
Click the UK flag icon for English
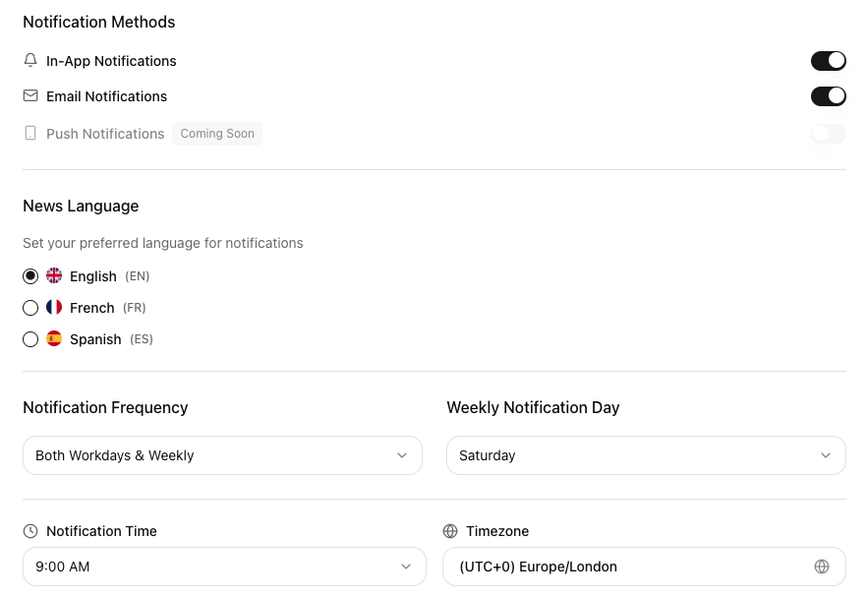[54, 276]
